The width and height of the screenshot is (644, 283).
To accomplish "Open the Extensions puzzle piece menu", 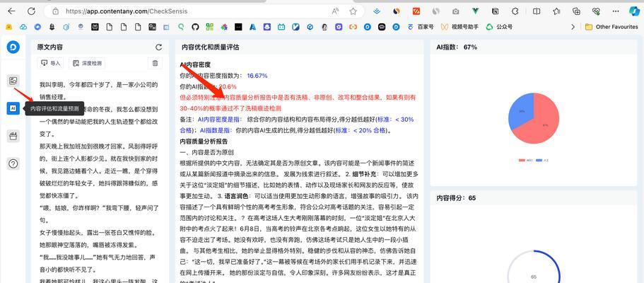I will pos(515,11).
